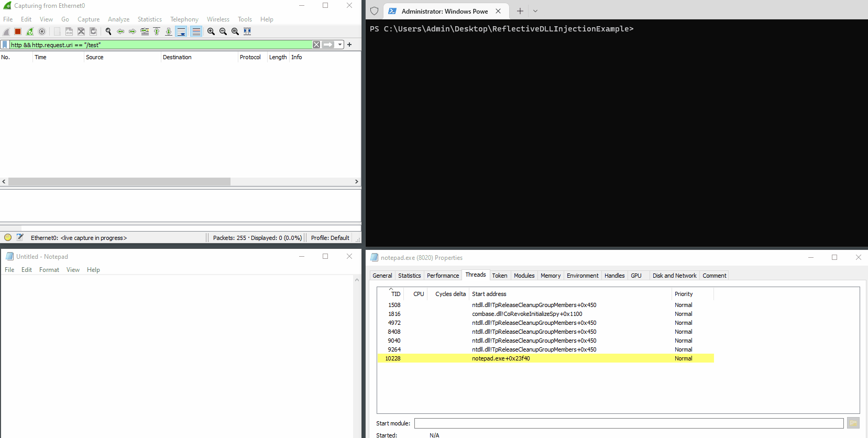Sort threads by the TID column header

395,294
